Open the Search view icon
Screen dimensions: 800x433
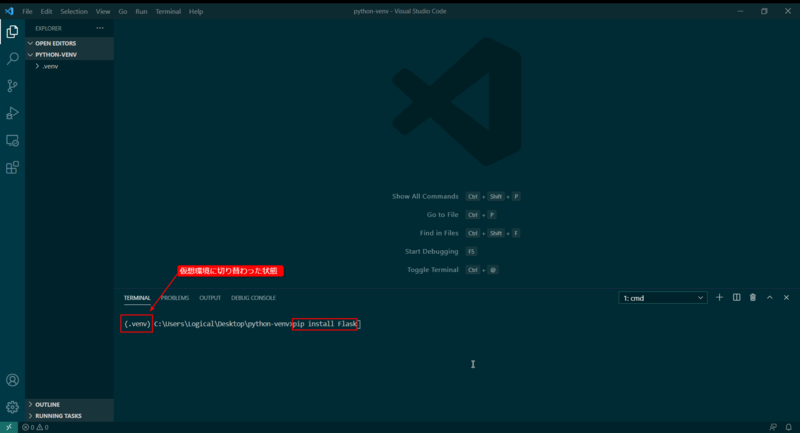pyautogui.click(x=12, y=59)
